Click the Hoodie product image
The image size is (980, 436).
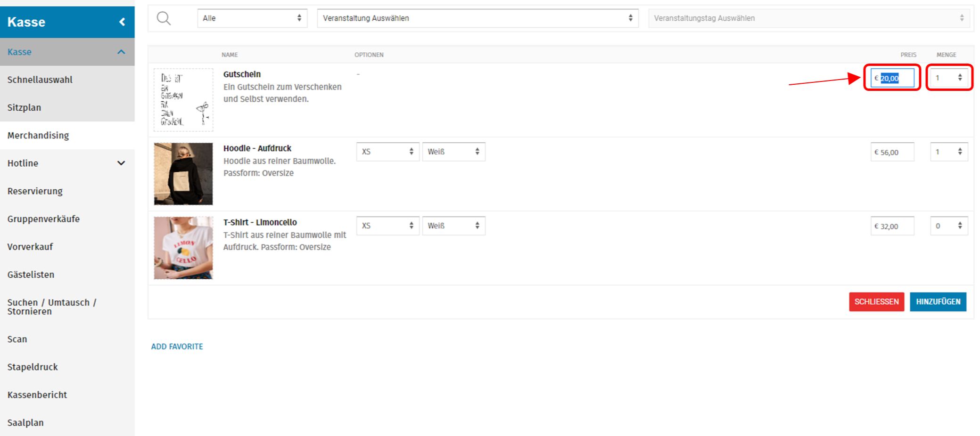tap(183, 174)
